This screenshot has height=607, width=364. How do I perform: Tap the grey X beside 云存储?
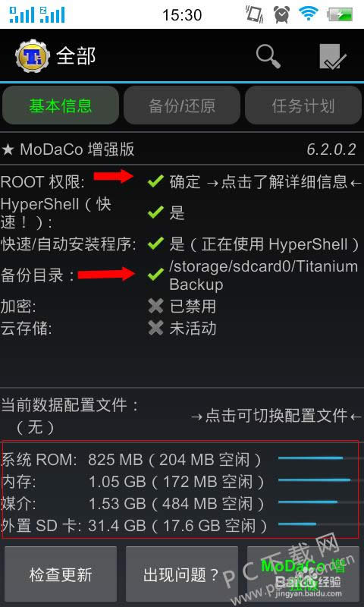[155, 329]
